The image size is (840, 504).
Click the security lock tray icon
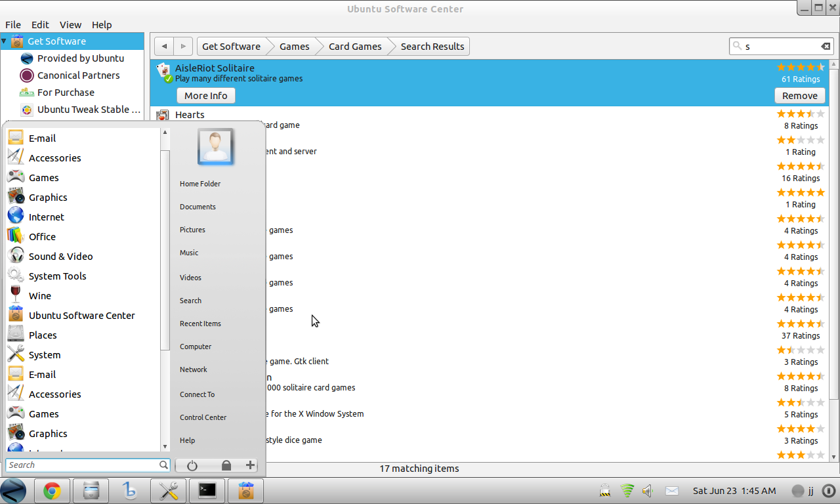[606, 491]
